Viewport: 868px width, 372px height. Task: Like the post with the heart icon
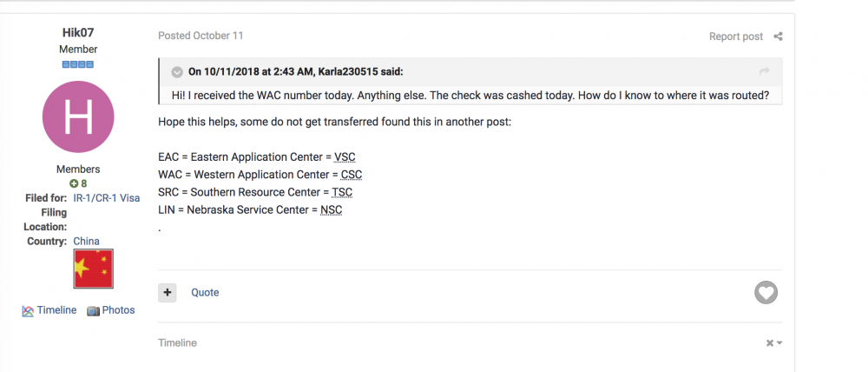click(766, 292)
